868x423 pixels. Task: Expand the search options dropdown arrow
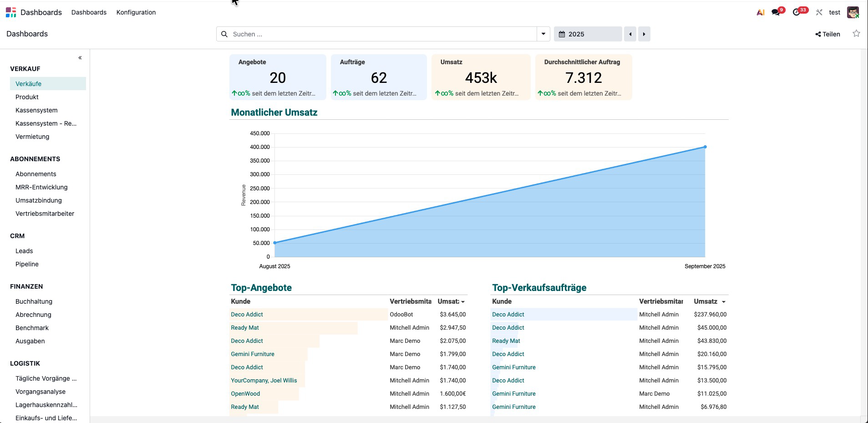coord(543,34)
